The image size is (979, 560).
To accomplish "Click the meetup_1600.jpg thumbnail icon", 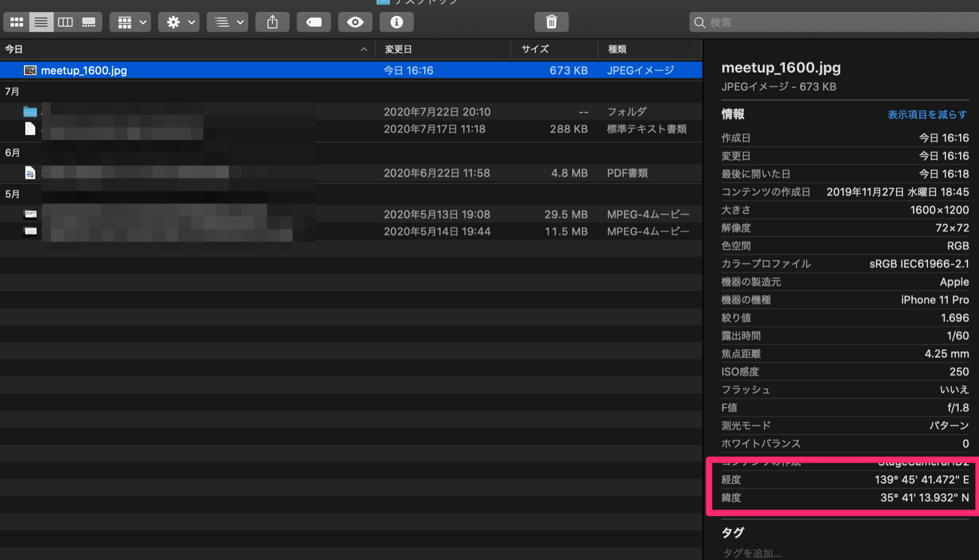I will coord(30,70).
